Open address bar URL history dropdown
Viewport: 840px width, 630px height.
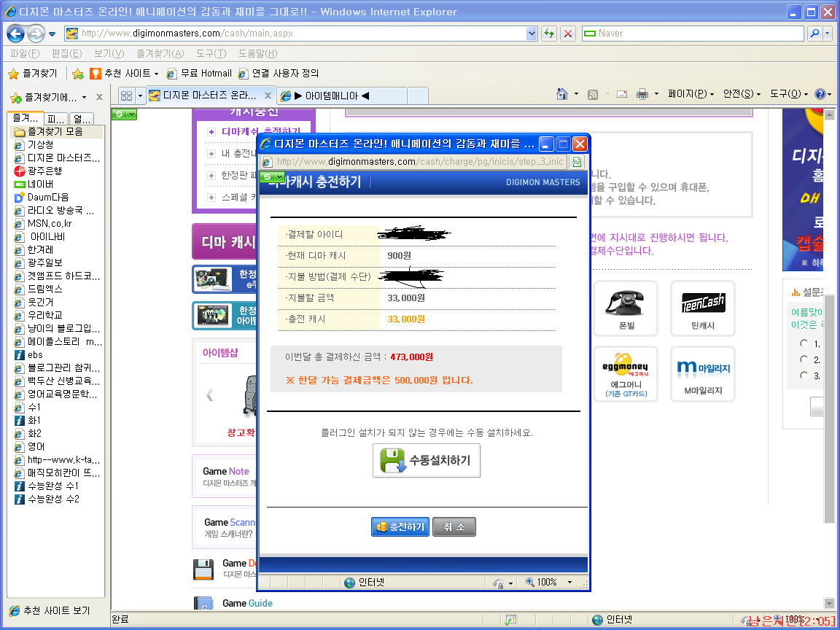(x=532, y=34)
